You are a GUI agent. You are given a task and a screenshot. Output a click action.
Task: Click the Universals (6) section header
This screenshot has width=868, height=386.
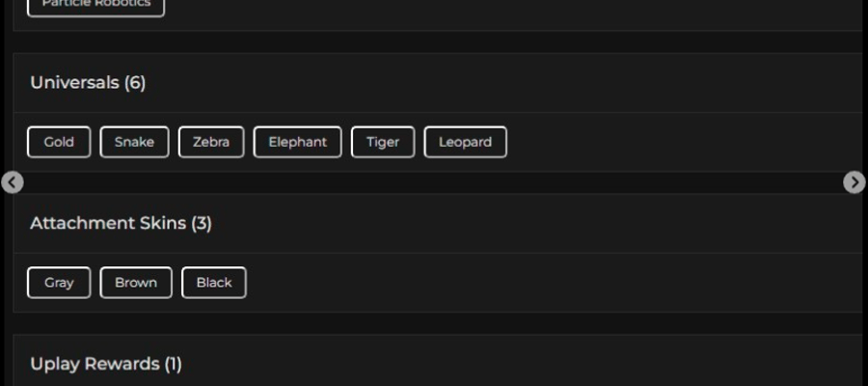click(x=88, y=83)
